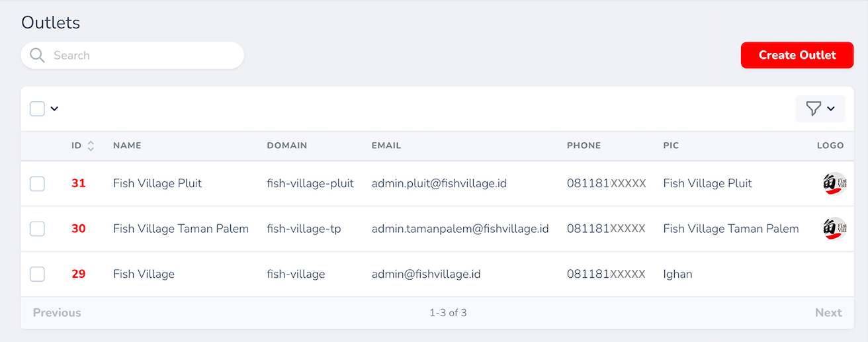
Task: Open outlet ID 31 link
Action: pos(79,183)
